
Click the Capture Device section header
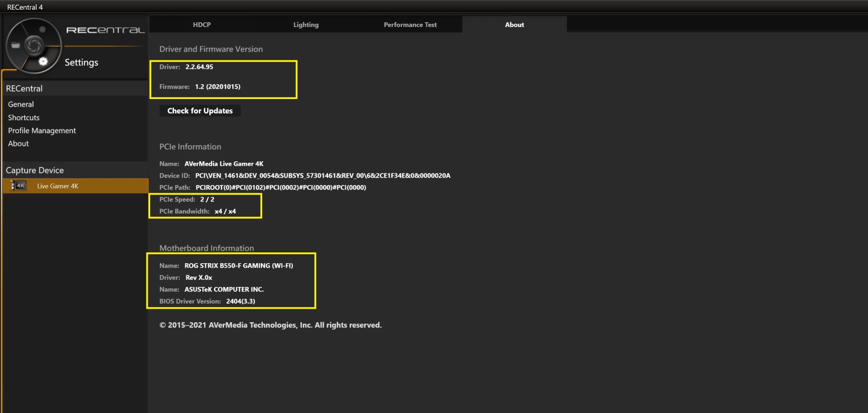[x=35, y=170]
